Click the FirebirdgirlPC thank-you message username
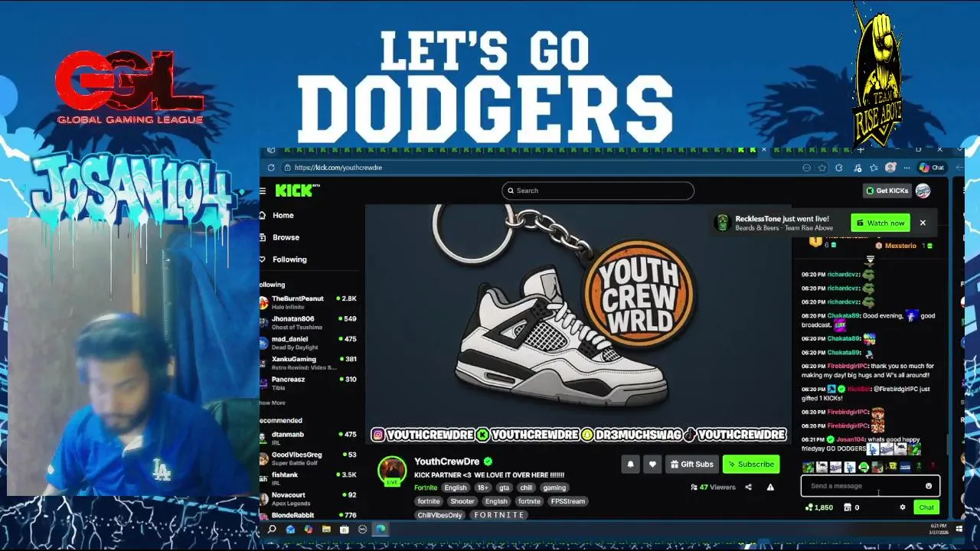Viewport: 980px width, 551px height. [x=848, y=366]
